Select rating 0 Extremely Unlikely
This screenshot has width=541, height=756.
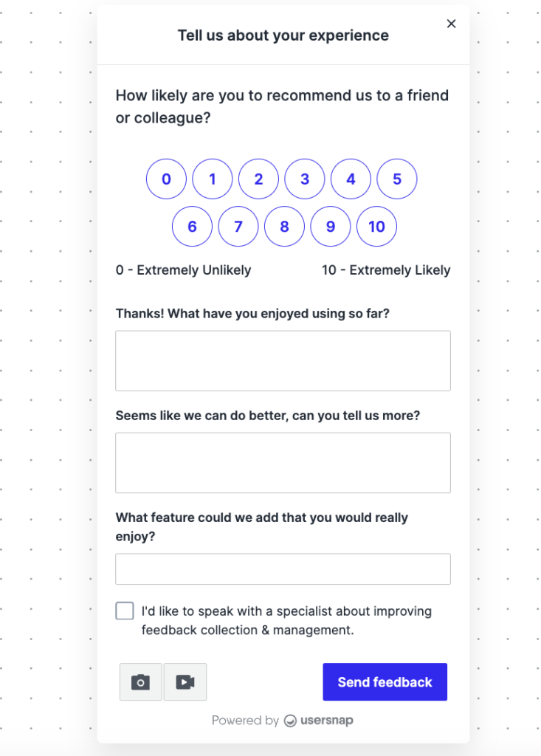[x=166, y=179]
